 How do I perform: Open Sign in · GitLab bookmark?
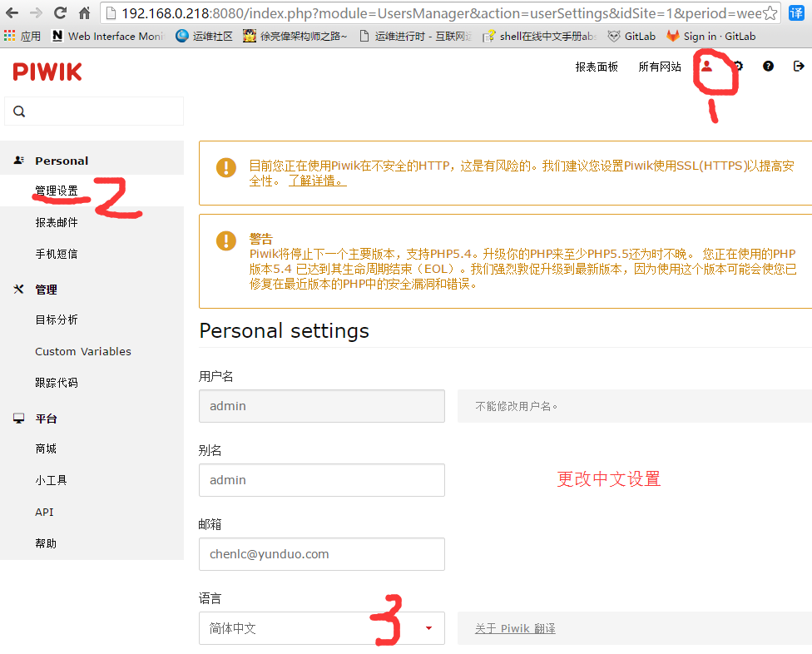point(711,37)
